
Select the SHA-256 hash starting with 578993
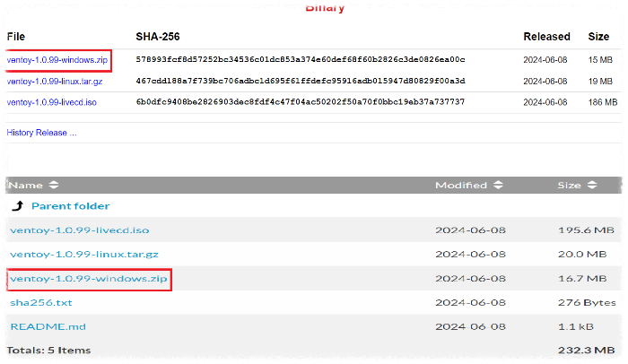click(x=301, y=60)
